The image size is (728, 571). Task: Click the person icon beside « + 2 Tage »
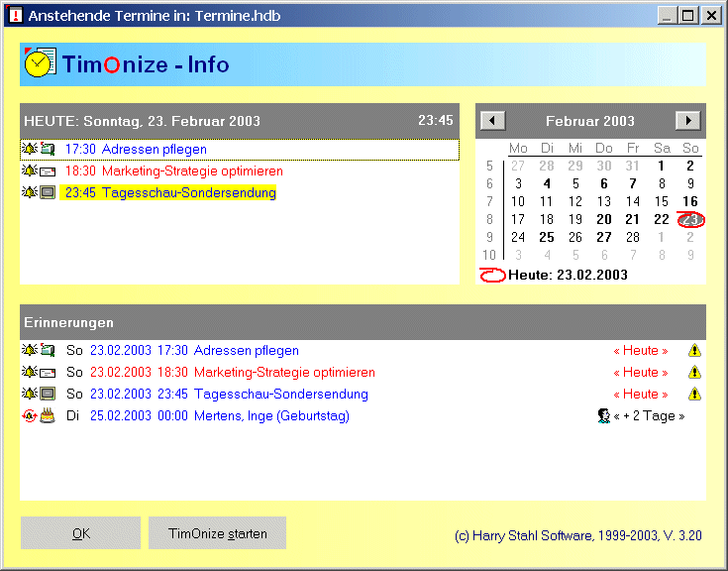tap(603, 415)
